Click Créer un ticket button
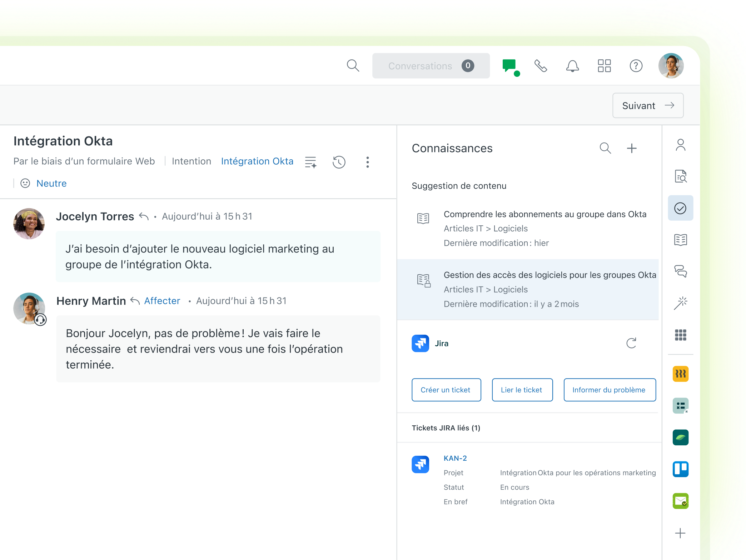 (x=446, y=390)
